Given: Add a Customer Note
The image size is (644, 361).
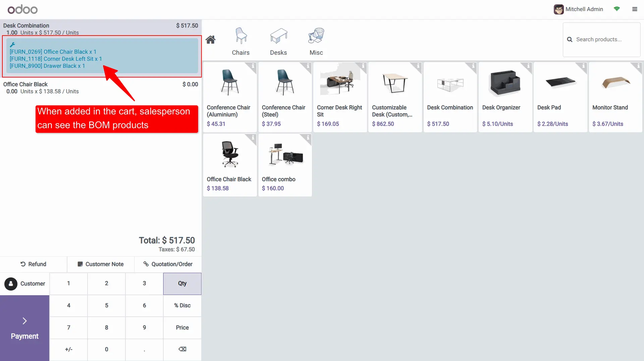Looking at the screenshot, I should tap(101, 264).
